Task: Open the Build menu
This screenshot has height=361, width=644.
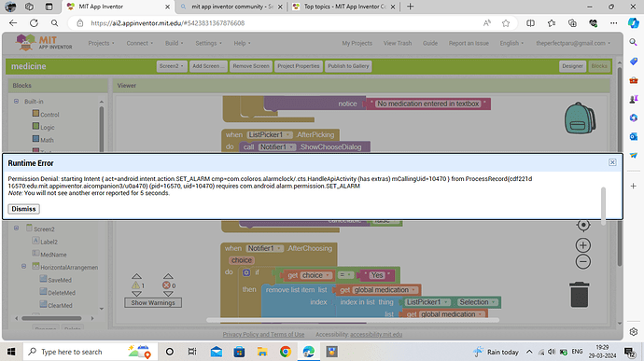Action: pos(175,43)
